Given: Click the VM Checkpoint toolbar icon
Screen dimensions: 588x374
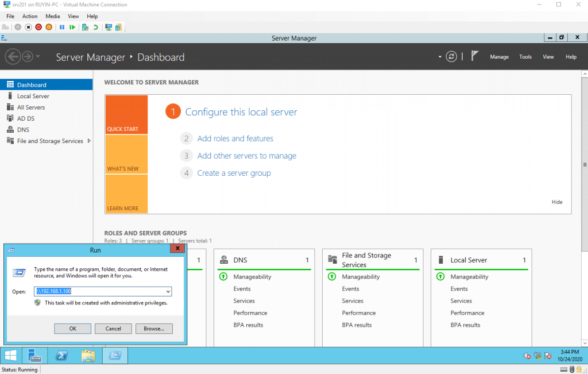Looking at the screenshot, I should 85,27.
